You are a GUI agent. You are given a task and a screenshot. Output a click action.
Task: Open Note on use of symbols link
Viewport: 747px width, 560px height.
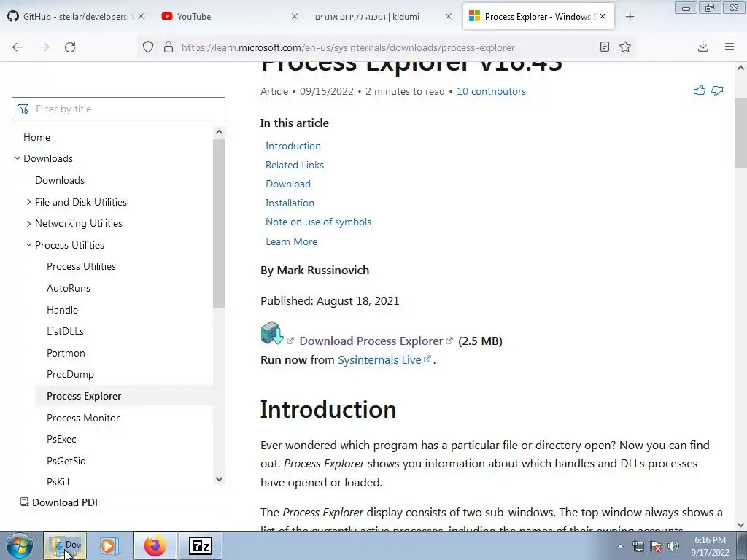pyautogui.click(x=318, y=222)
